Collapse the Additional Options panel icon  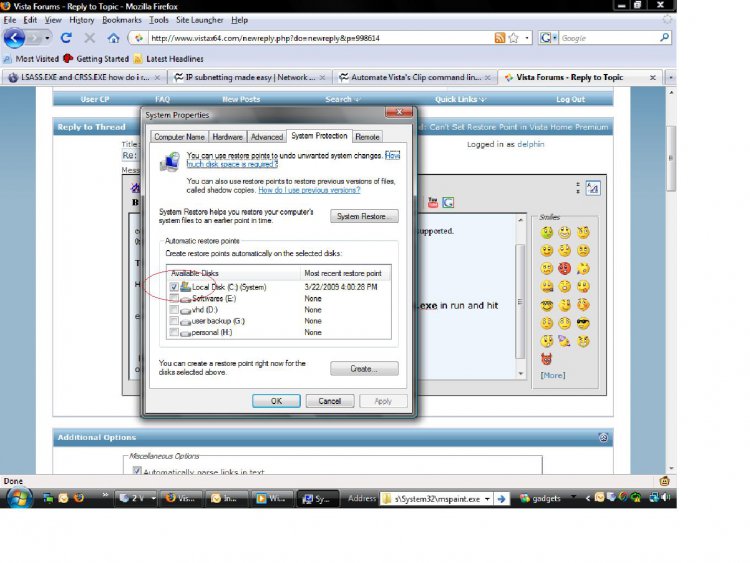click(x=603, y=437)
